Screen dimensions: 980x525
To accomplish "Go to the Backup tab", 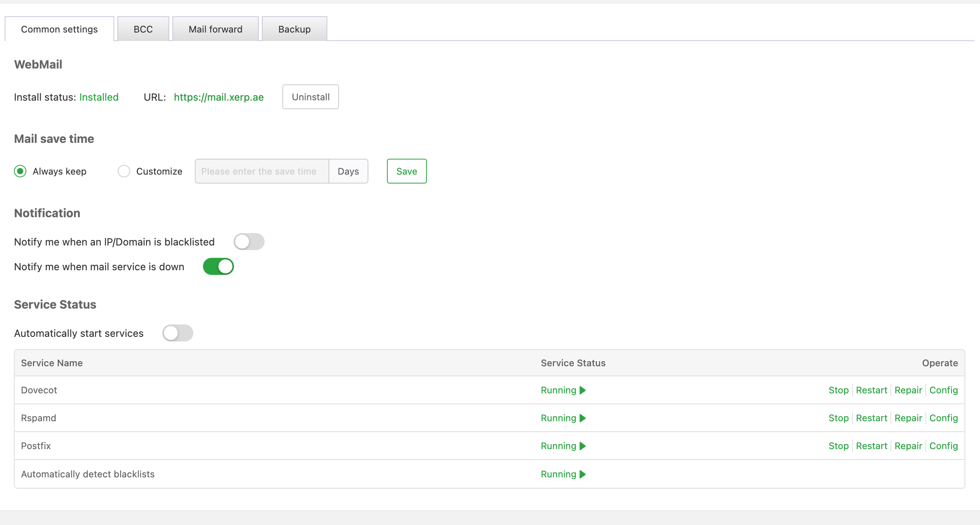I will click(x=294, y=29).
